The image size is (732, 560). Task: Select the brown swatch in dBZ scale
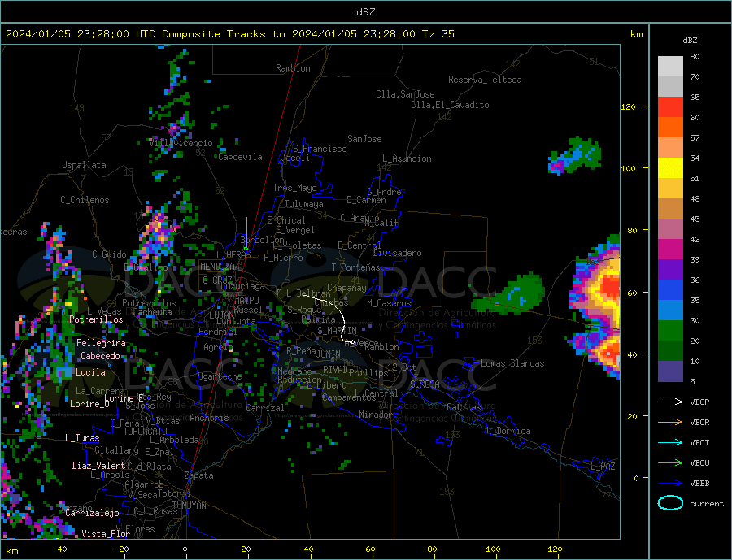click(670, 209)
